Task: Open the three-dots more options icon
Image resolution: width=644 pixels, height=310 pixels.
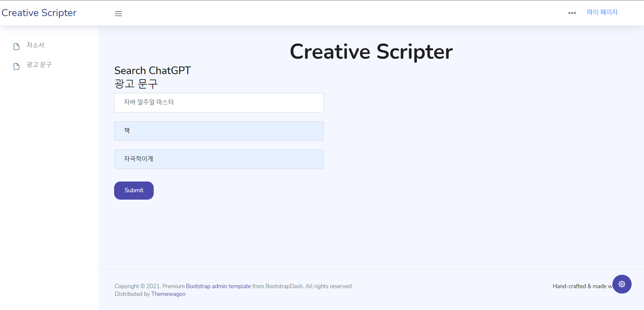Action: click(x=572, y=13)
